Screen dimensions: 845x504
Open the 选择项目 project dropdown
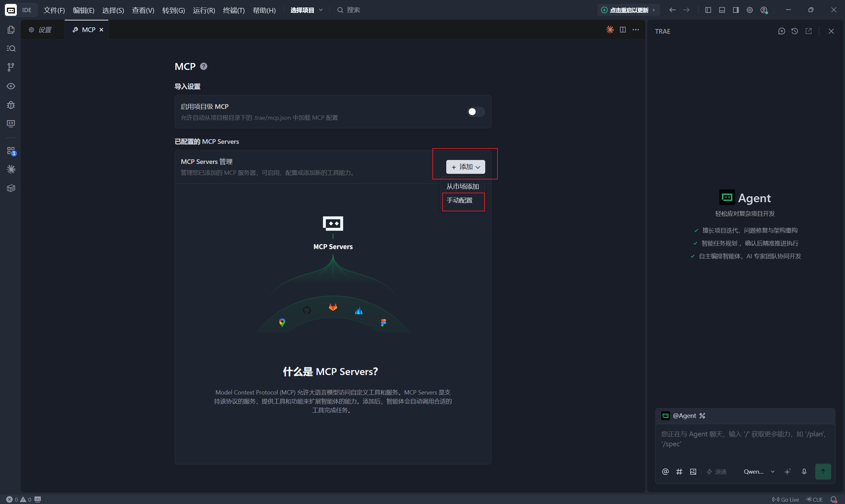[x=306, y=10]
